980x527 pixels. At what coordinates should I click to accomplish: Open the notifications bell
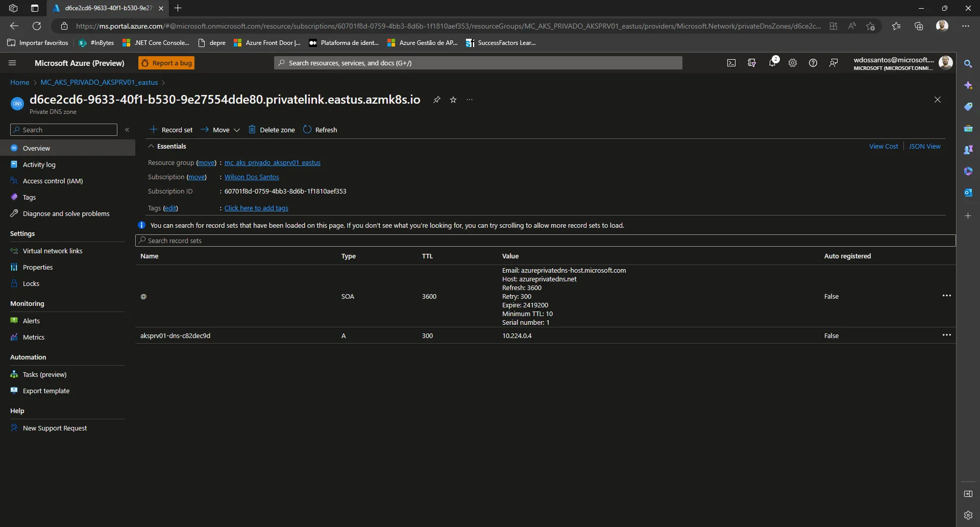click(x=772, y=63)
